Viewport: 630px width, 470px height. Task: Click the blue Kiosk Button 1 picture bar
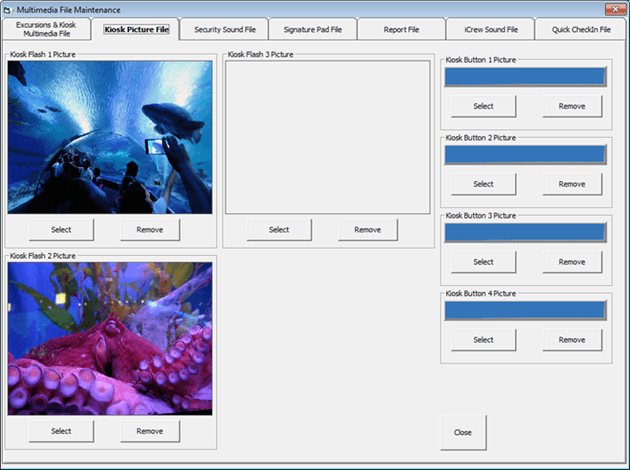pos(525,77)
